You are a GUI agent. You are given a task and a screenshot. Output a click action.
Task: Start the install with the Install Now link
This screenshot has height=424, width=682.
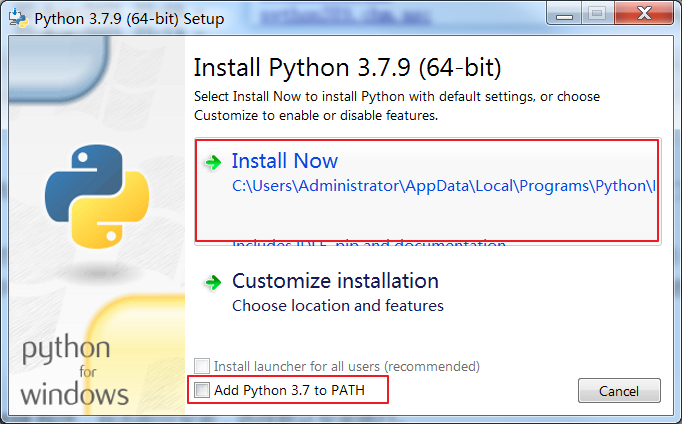(x=285, y=161)
